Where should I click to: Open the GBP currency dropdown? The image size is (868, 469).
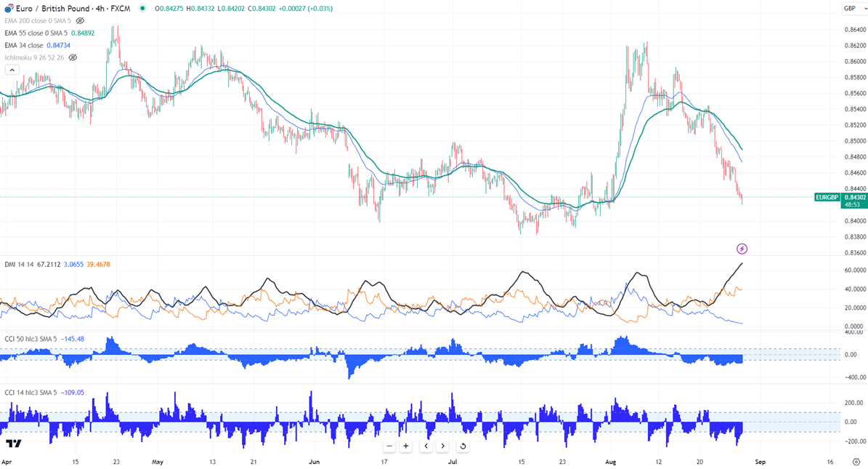click(853, 8)
